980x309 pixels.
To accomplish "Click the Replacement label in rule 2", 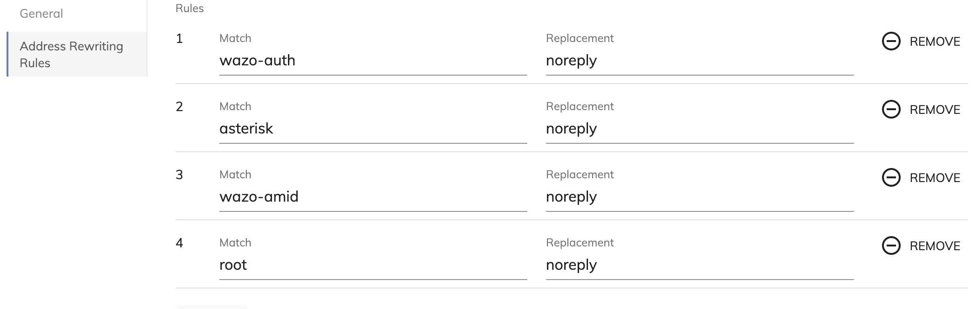I will click(x=580, y=106).
